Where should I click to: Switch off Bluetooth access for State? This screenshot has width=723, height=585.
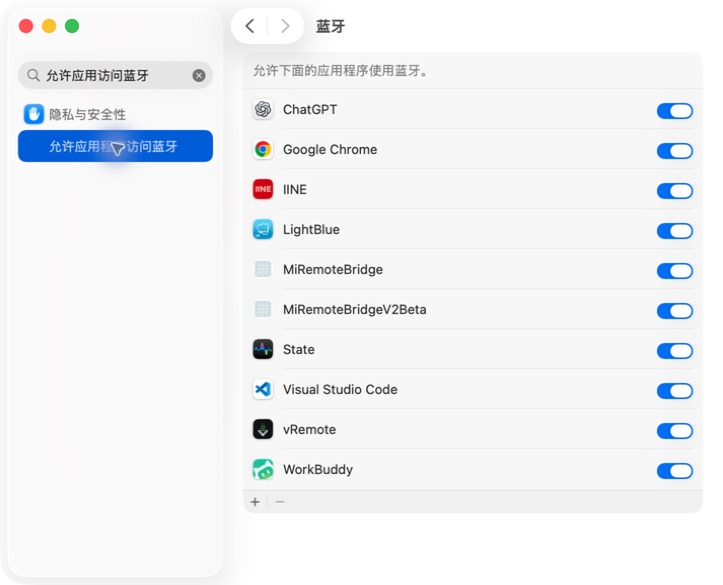(675, 351)
